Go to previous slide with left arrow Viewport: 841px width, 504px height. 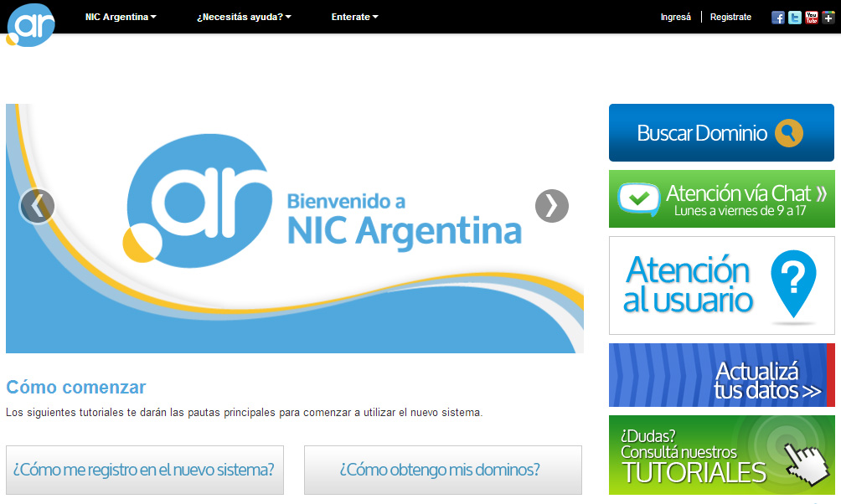click(x=37, y=206)
